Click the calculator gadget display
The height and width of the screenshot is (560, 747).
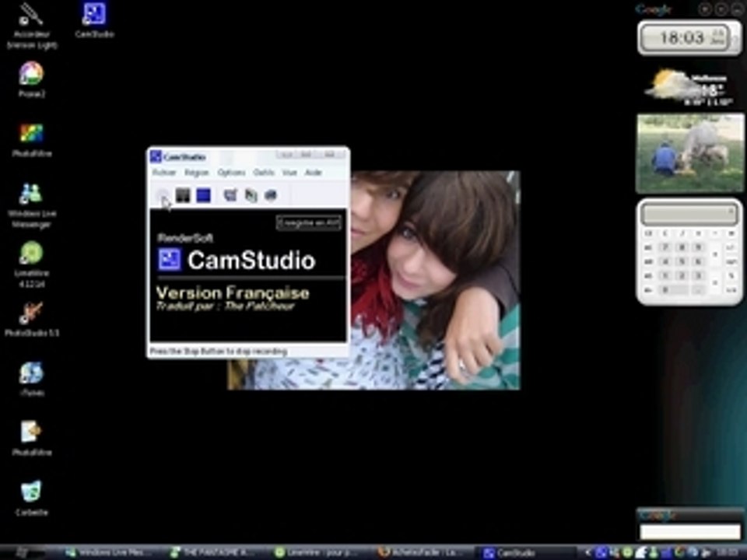click(689, 215)
